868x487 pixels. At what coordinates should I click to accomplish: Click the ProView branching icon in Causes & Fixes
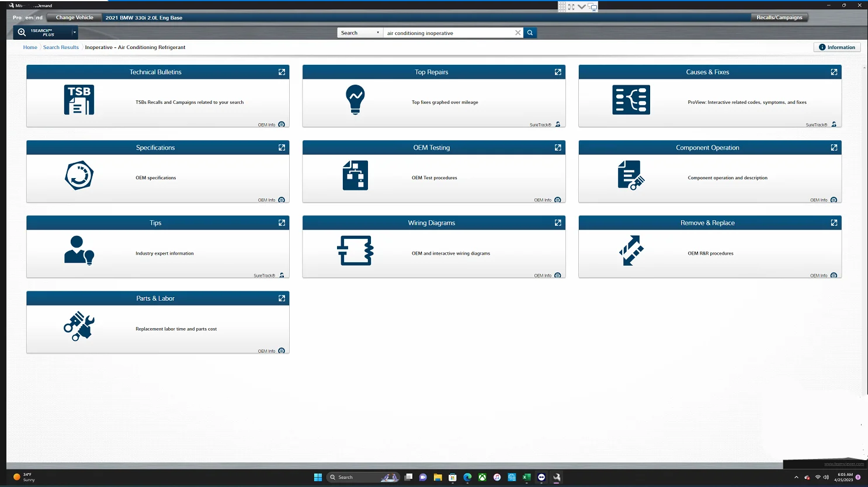[631, 100]
